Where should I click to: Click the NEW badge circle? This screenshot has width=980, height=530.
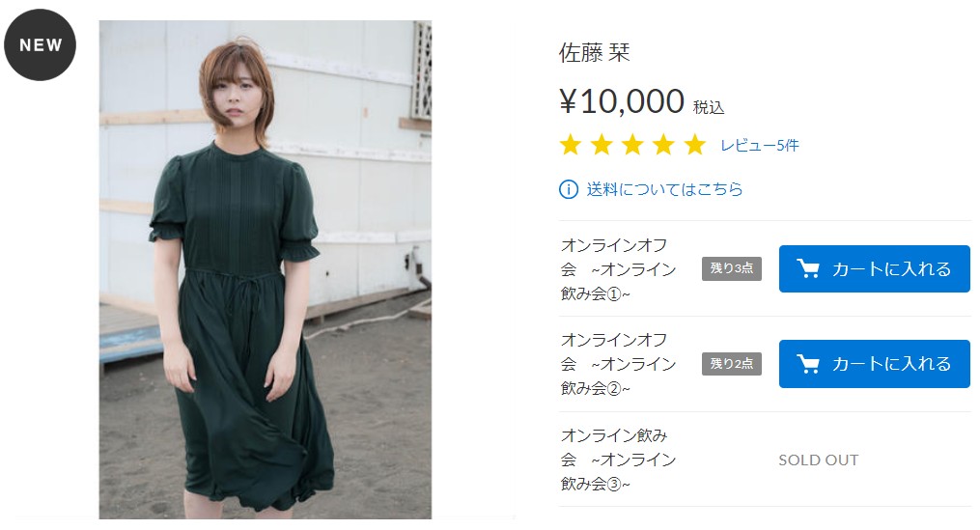[40, 45]
